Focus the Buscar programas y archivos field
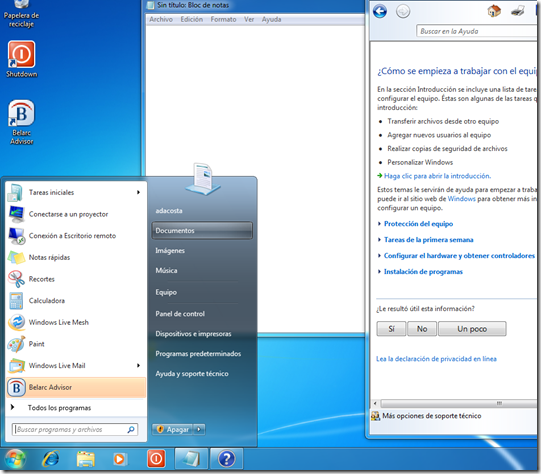Screen dimensions: 541x474 point(75,429)
